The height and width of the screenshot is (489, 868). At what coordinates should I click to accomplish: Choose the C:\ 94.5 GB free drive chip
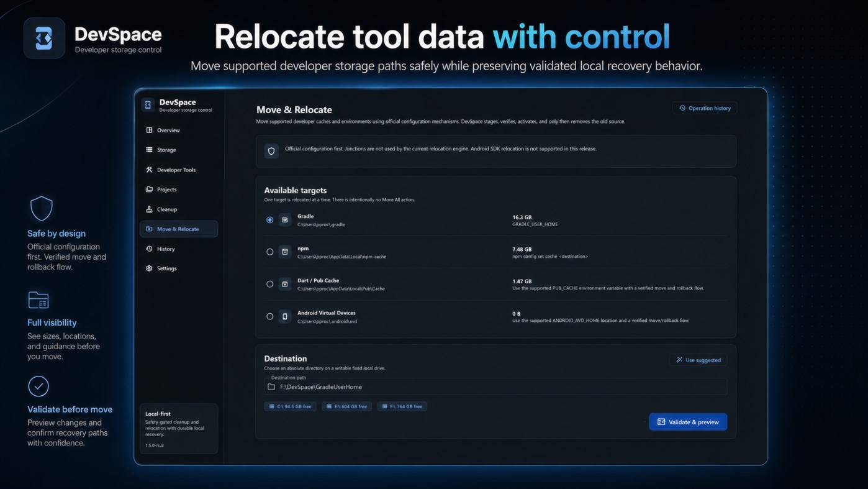pyautogui.click(x=290, y=406)
